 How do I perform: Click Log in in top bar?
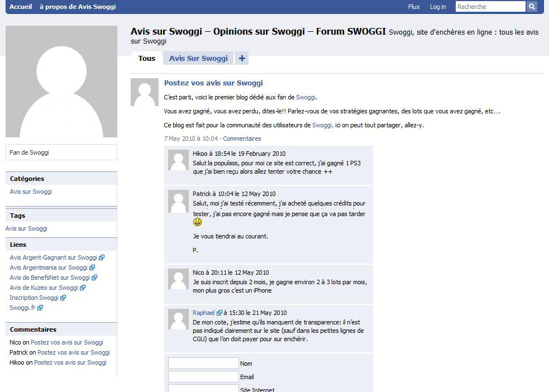pyautogui.click(x=438, y=7)
